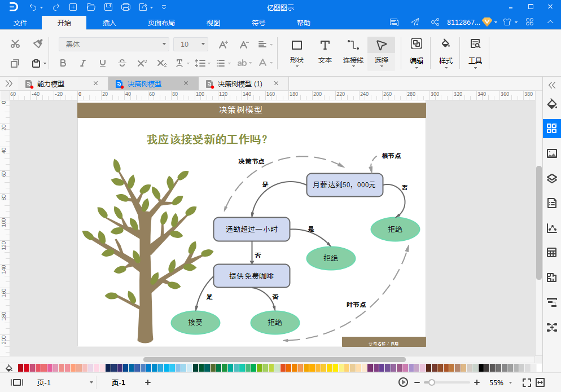Click the Format Painter brush icon

tap(38, 44)
